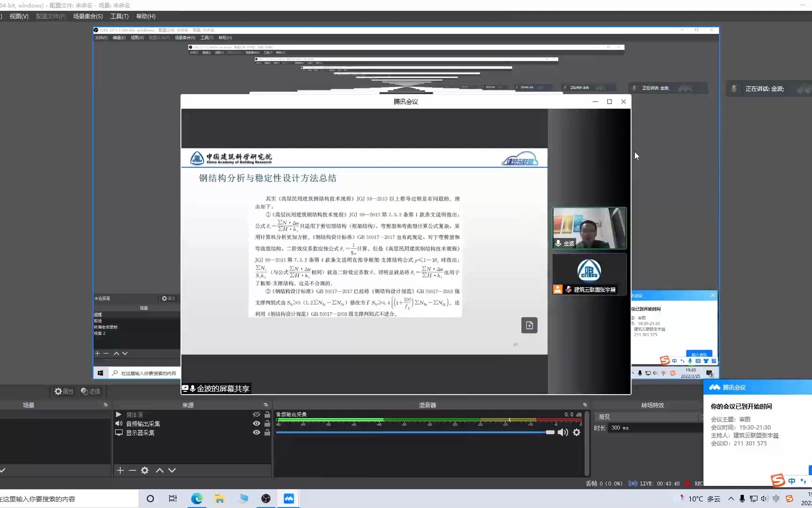Select 金波 video thumbnail in Tencent Meeting
The height and width of the screenshot is (508, 812).
(589, 228)
